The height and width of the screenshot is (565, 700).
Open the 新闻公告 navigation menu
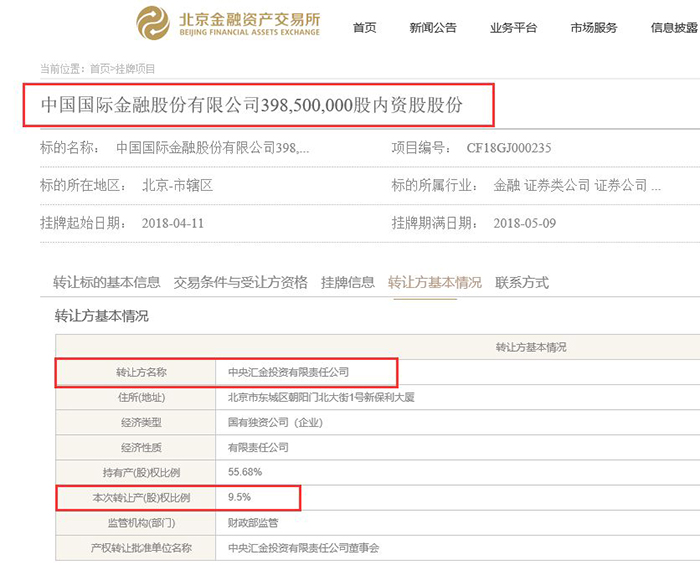click(x=433, y=28)
